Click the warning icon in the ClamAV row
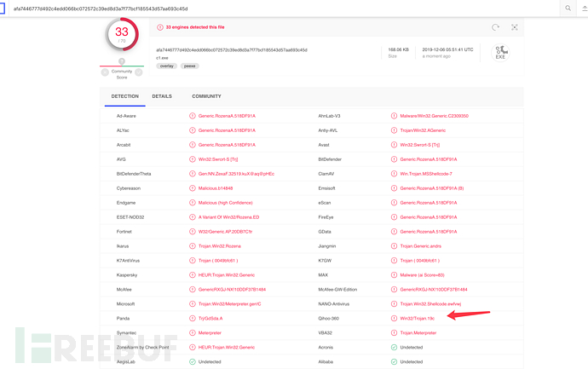The width and height of the screenshot is (588, 369). (x=394, y=174)
